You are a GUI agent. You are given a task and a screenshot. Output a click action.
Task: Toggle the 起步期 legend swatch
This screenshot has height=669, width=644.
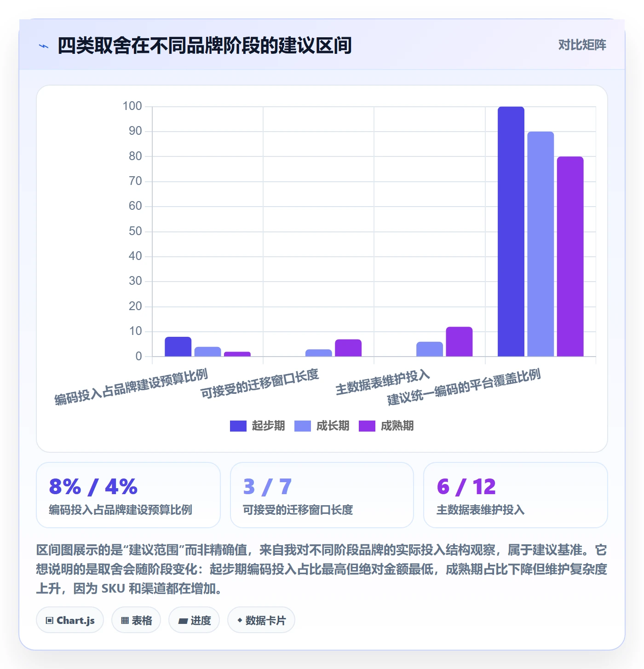(x=238, y=426)
